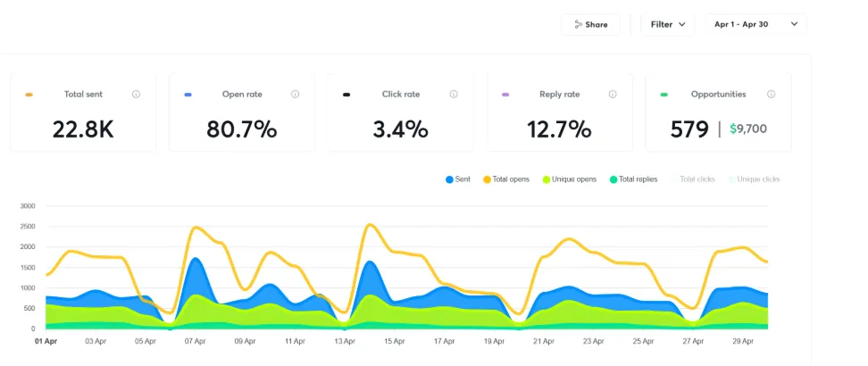Click the blue Open rate color marker
Image resolution: width=868 pixels, height=366 pixels.
coord(188,95)
